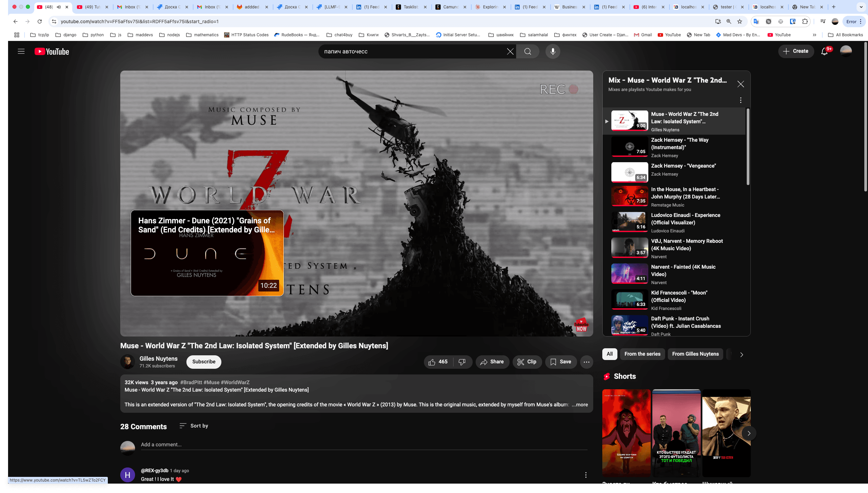Image resolution: width=868 pixels, height=493 pixels.
Task: Click the Clip scissors button
Action: pos(527,362)
